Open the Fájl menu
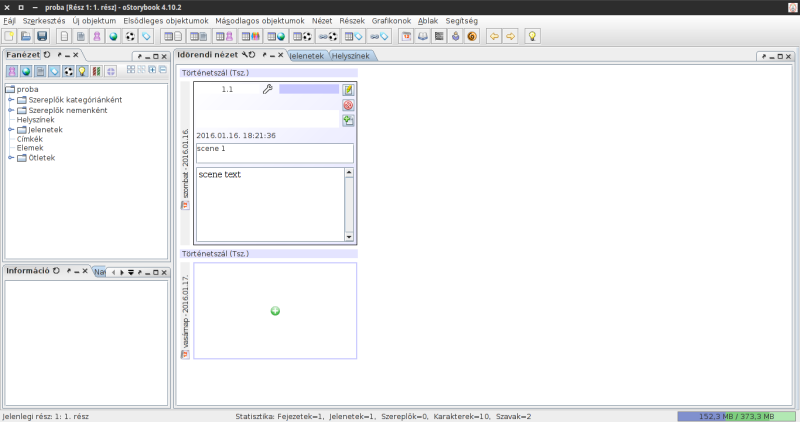The image size is (800, 422). pyautogui.click(x=9, y=21)
